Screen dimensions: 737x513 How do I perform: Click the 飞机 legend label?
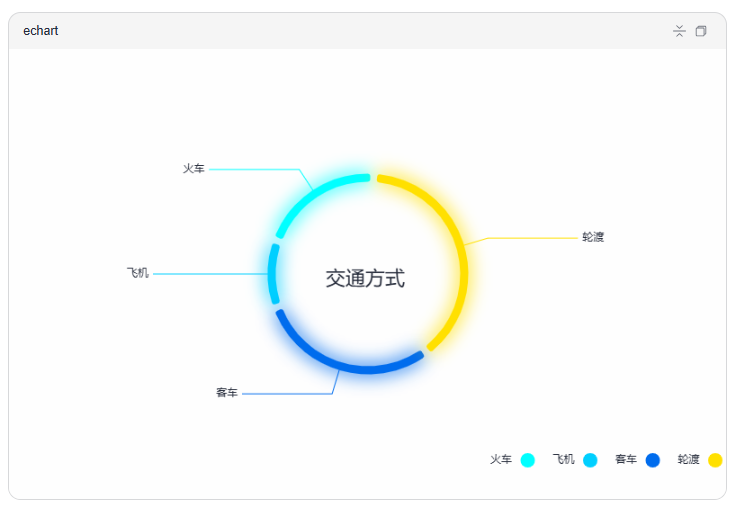pyautogui.click(x=564, y=459)
